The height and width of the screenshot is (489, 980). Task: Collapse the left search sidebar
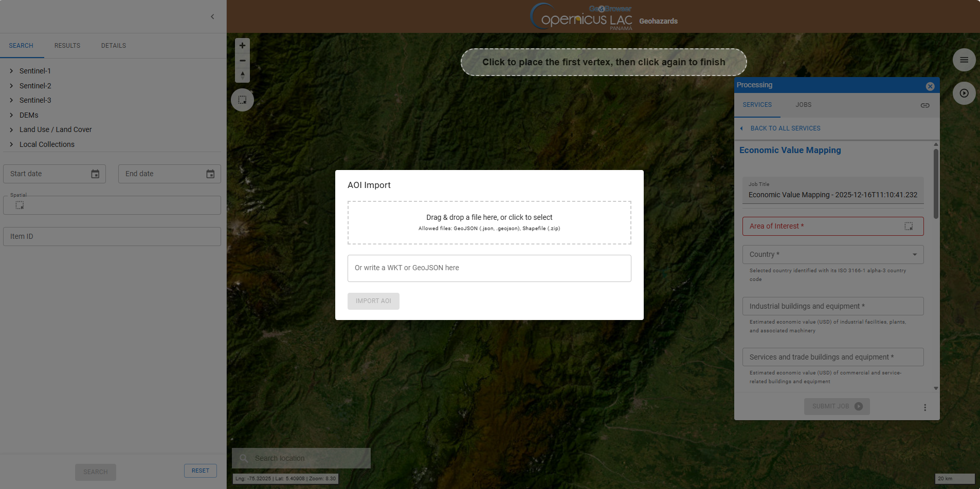click(212, 17)
